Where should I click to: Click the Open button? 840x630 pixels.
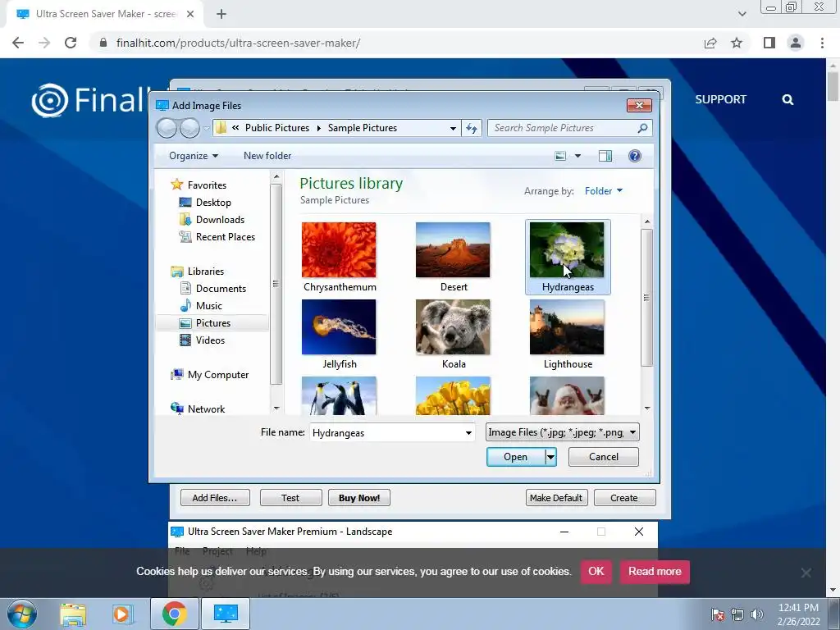pyautogui.click(x=515, y=457)
